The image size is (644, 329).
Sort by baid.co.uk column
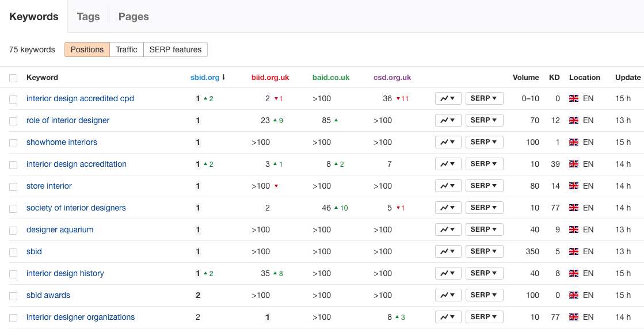[x=331, y=77]
